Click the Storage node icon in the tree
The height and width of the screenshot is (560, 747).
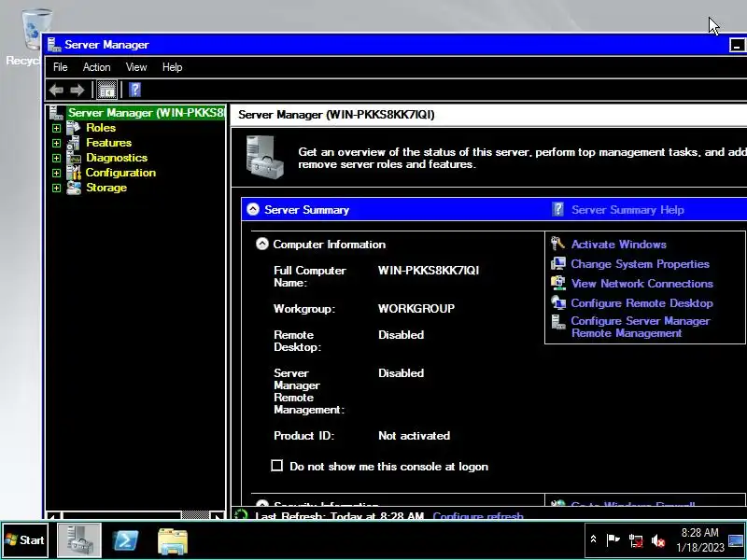74,188
